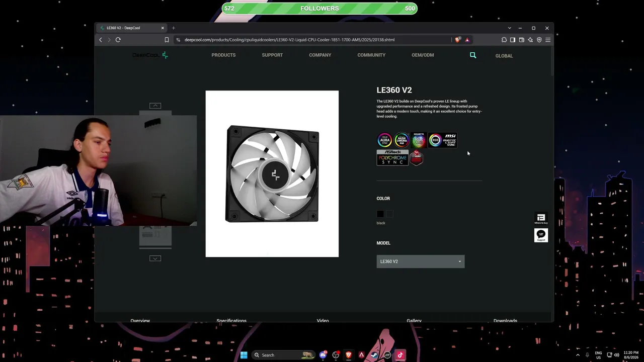Click the browser Forward arrow
This screenshot has height=362, width=644.
[x=109, y=40]
